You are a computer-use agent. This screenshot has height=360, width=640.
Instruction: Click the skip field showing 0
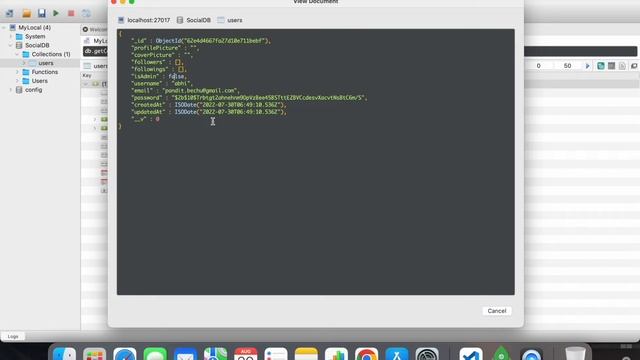[538, 66]
